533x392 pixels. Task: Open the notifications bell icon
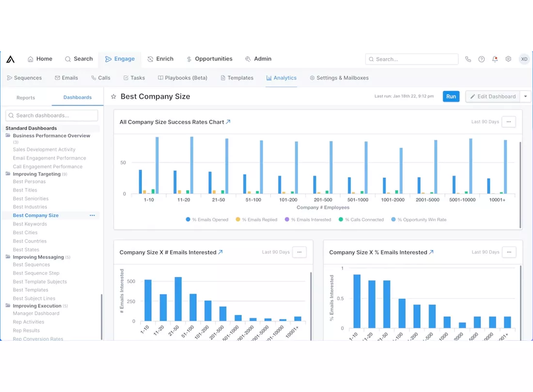[495, 59]
